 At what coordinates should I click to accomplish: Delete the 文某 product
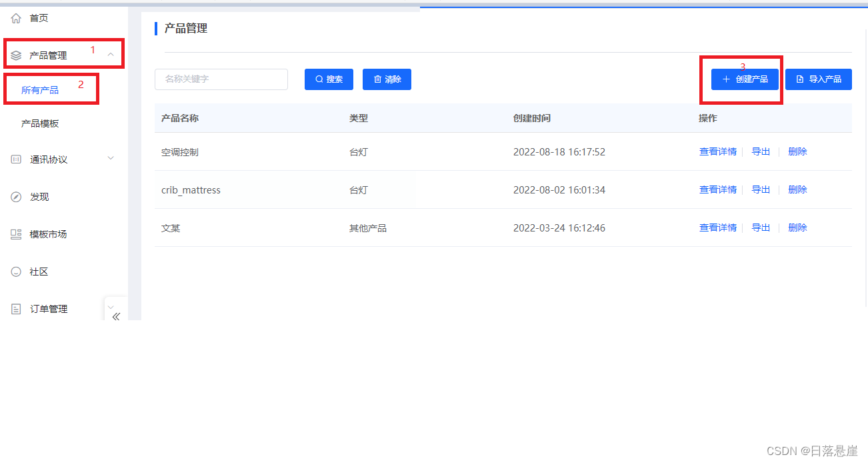(x=797, y=228)
